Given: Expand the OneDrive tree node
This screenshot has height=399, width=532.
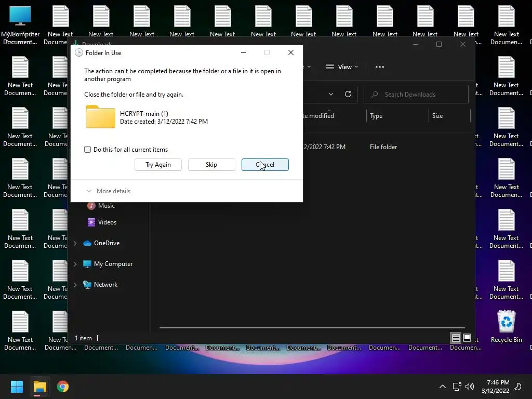Looking at the screenshot, I should pyautogui.click(x=75, y=243).
